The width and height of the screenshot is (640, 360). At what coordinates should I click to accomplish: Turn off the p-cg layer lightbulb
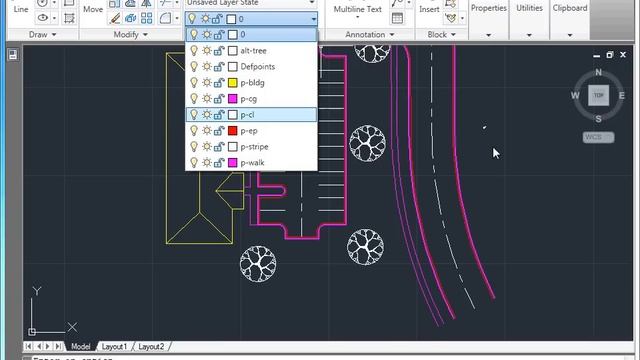(194, 99)
